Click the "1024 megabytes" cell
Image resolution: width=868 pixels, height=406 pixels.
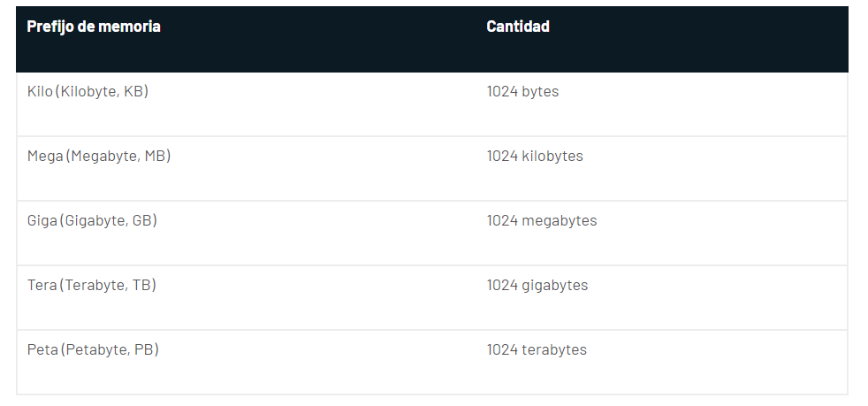coord(542,220)
